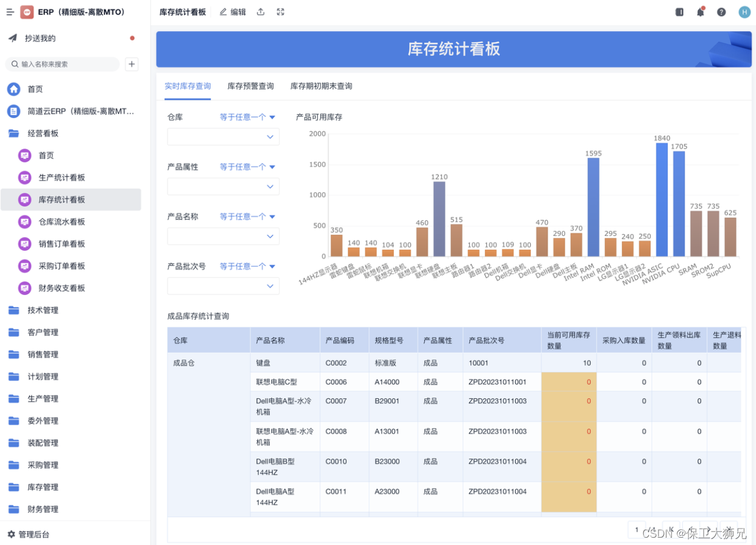Click the fullscreen icon in toolbar
The height and width of the screenshot is (545, 756).
tap(281, 12)
